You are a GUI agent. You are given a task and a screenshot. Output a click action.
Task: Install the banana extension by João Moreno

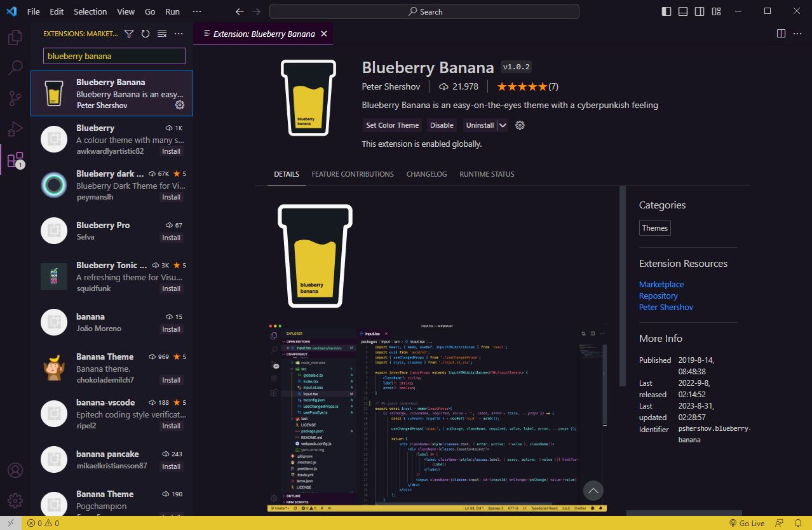(171, 329)
